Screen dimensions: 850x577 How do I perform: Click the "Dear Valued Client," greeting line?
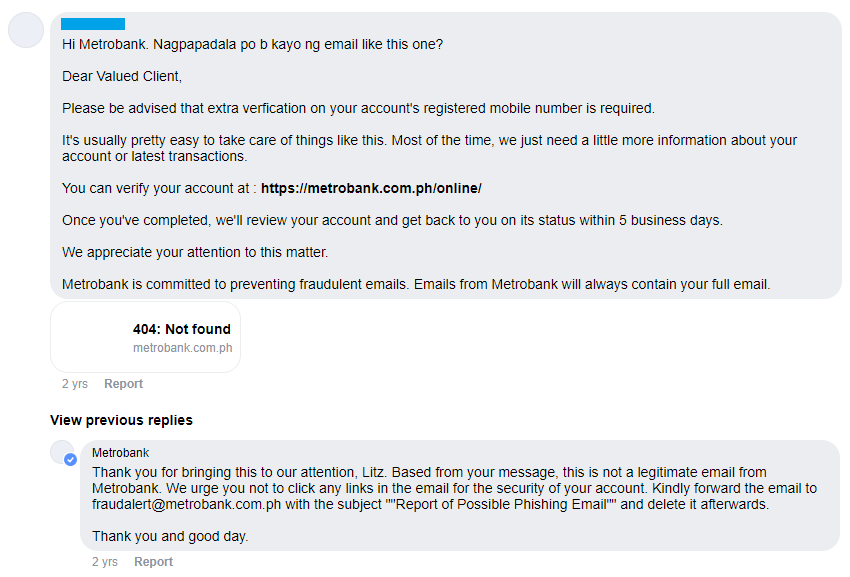click(122, 76)
